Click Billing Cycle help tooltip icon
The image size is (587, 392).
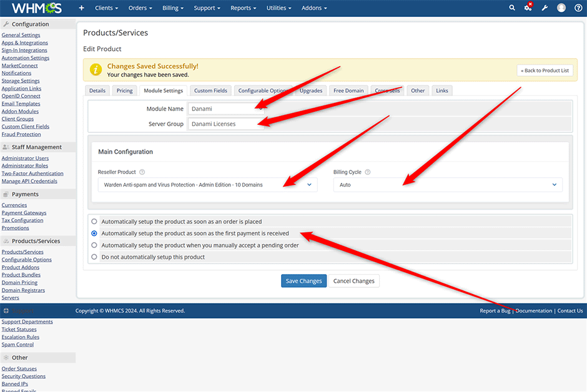pos(368,172)
